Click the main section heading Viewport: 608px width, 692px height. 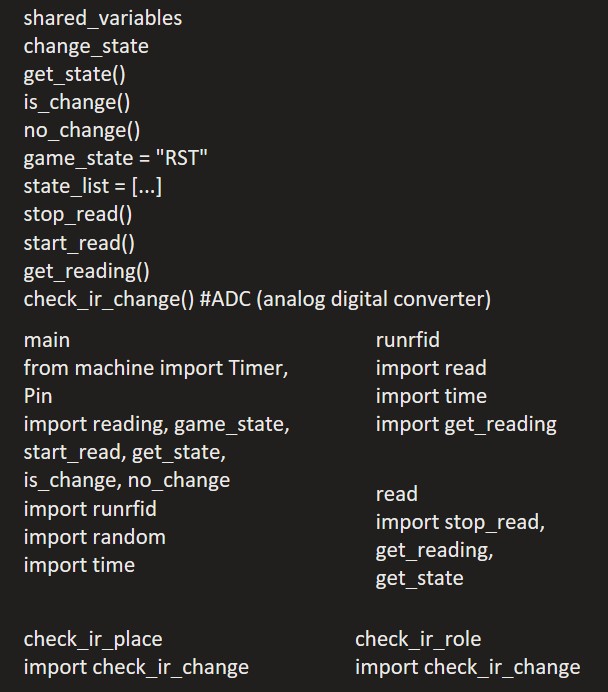(x=47, y=340)
